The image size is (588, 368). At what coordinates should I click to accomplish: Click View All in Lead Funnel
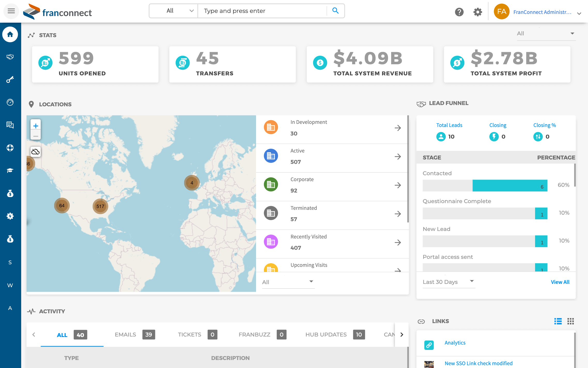(x=560, y=282)
